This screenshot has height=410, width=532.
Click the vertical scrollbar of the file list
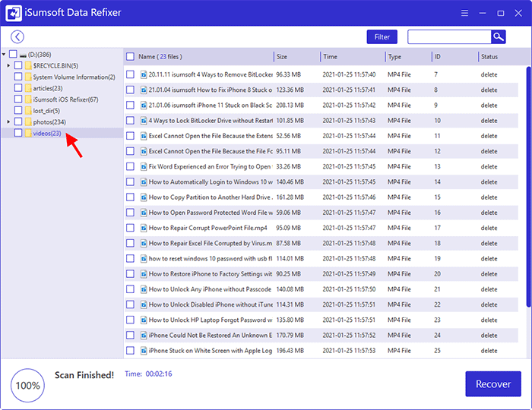coord(529,186)
